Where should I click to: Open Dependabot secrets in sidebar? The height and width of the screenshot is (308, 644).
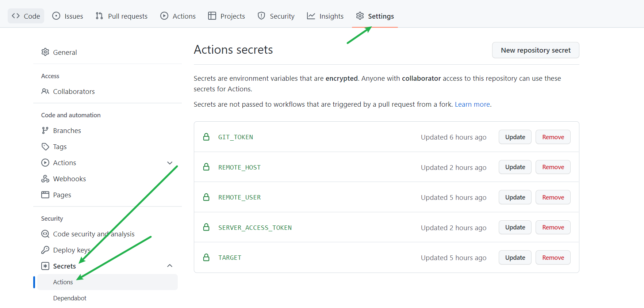pos(70,298)
